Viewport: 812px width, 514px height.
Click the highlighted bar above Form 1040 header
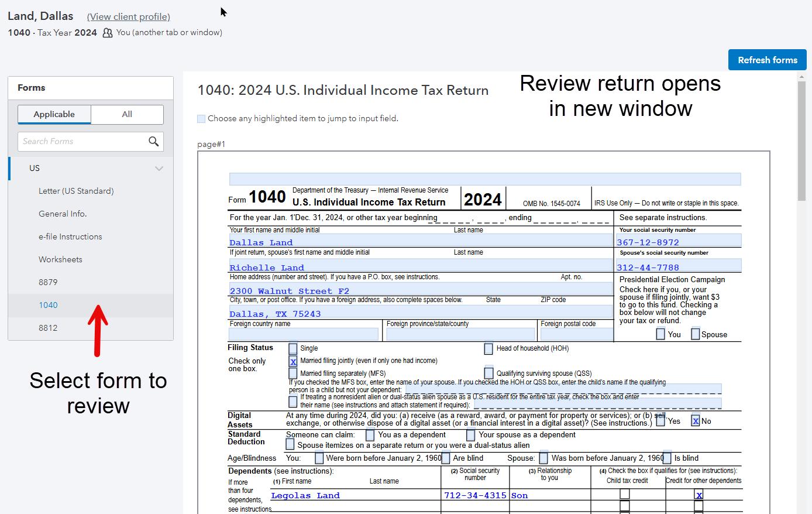pyautogui.click(x=485, y=179)
